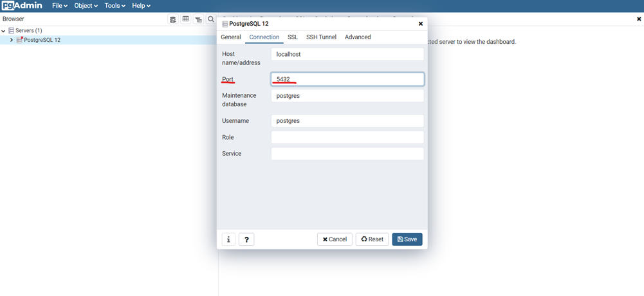Click the Search Objects magnifier icon
The image size is (644, 296).
point(210,19)
